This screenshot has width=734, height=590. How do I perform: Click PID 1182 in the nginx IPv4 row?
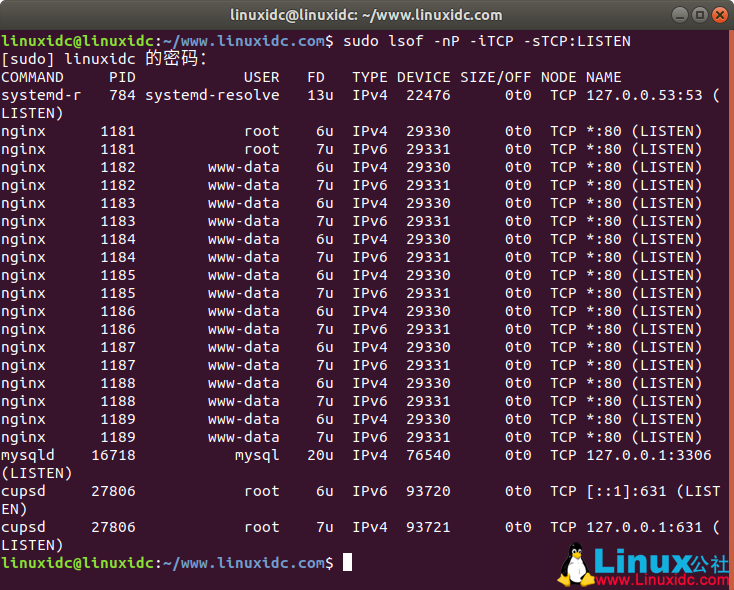tap(118, 167)
